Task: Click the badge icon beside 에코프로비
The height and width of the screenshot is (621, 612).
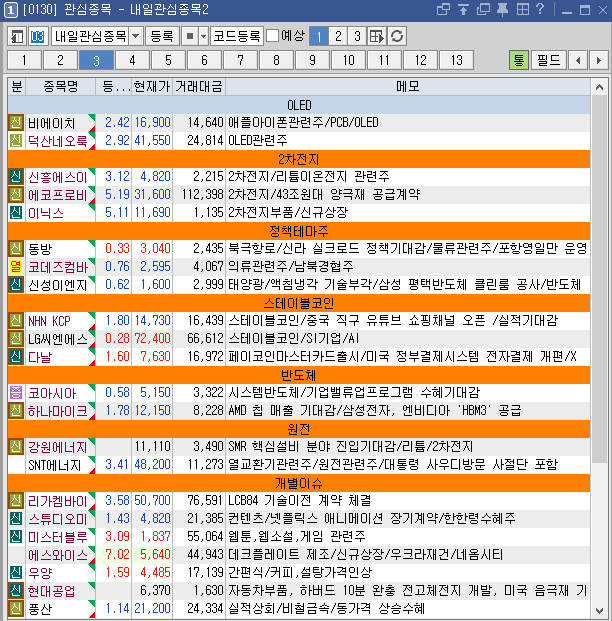Action: [16, 194]
